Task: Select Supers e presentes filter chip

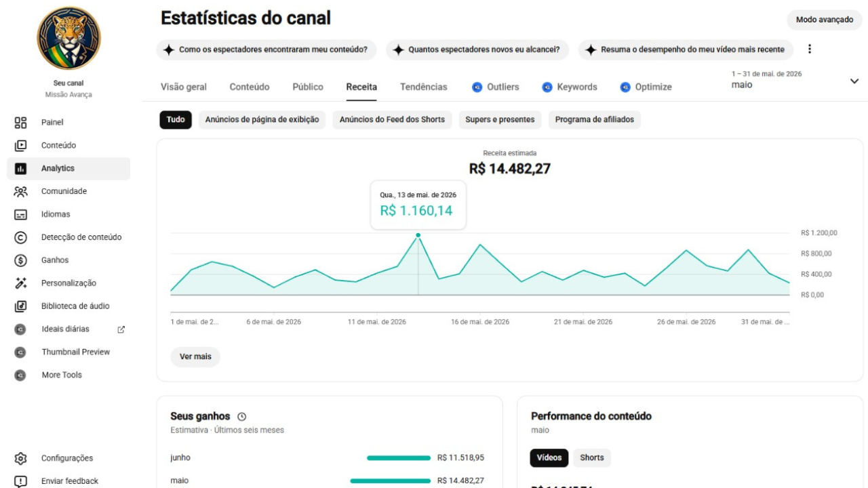Action: [x=500, y=120]
